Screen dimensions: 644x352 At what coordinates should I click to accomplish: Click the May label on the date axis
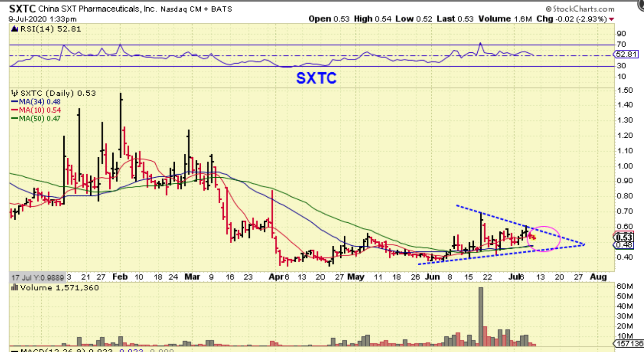356,277
